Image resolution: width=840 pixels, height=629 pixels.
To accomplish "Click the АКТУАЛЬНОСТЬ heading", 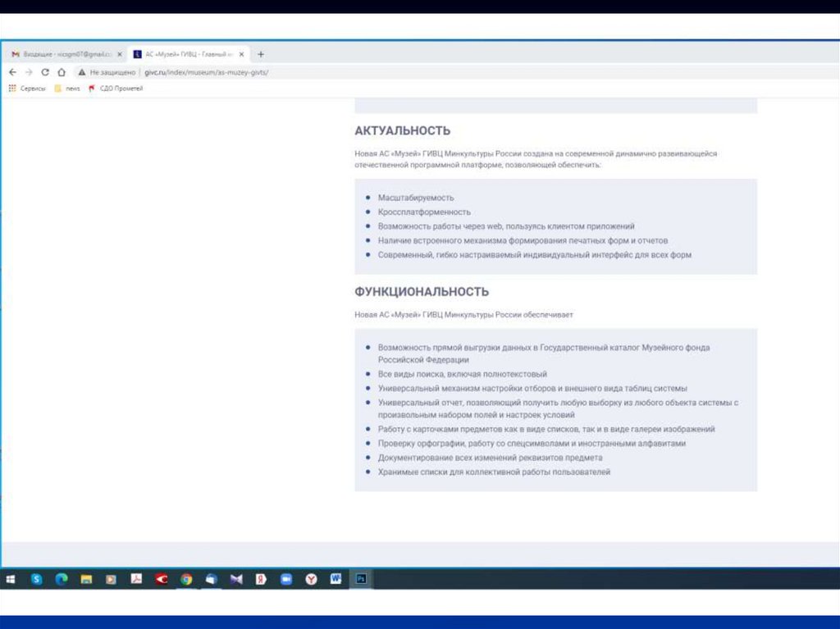I will pos(402,130).
